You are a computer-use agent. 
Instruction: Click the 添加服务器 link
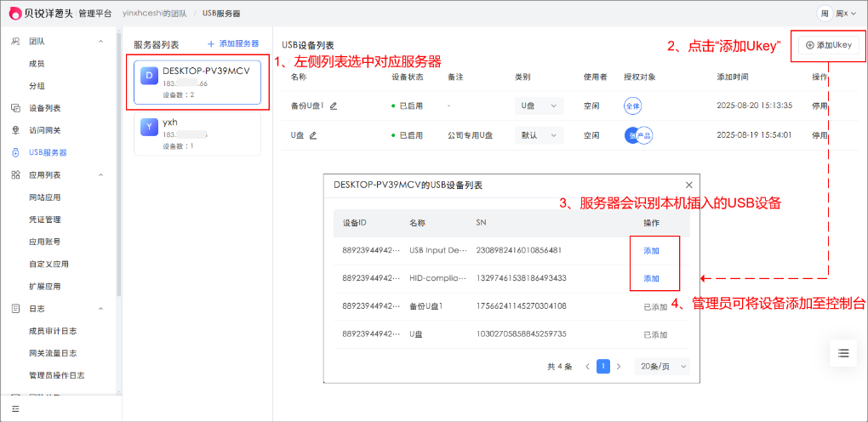233,43
